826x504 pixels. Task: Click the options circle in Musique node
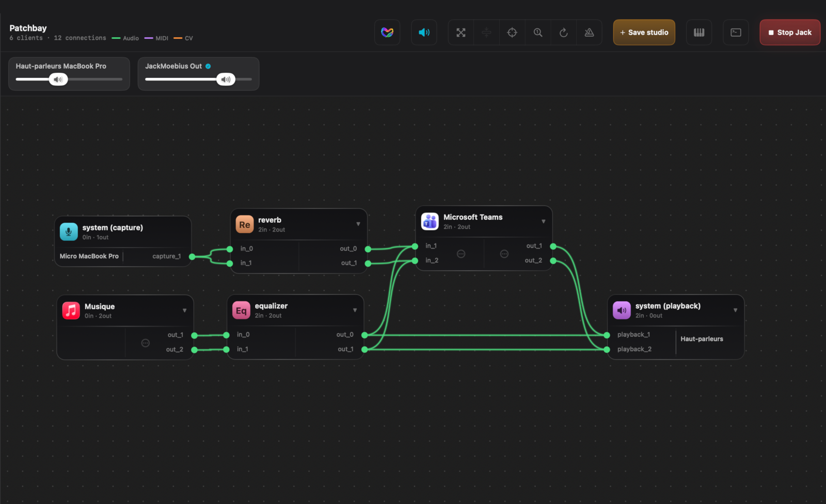pos(146,343)
